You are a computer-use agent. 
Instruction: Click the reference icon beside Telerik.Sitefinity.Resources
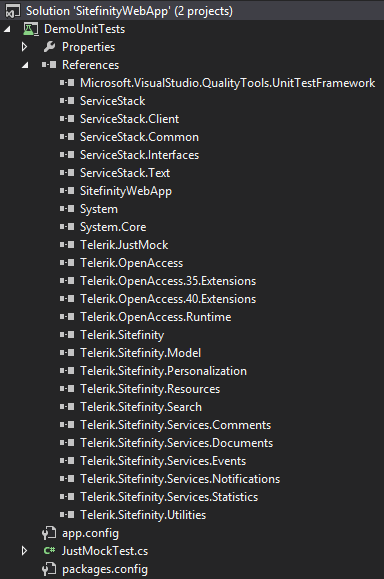pyautogui.click(x=67, y=388)
